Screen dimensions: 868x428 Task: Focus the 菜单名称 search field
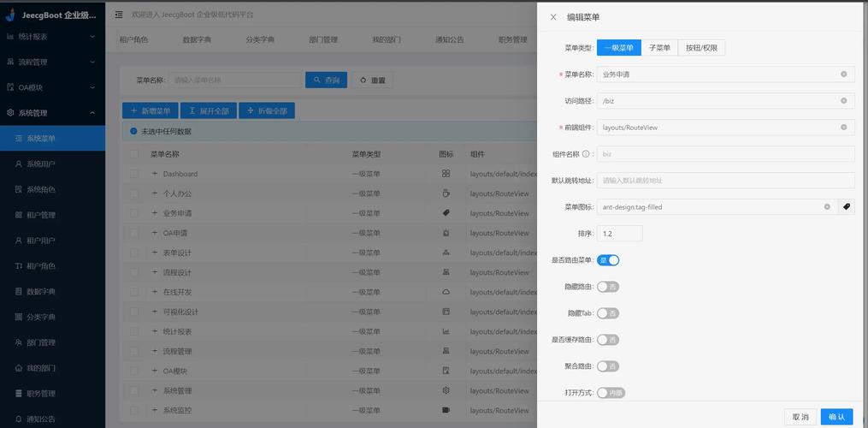click(x=234, y=80)
